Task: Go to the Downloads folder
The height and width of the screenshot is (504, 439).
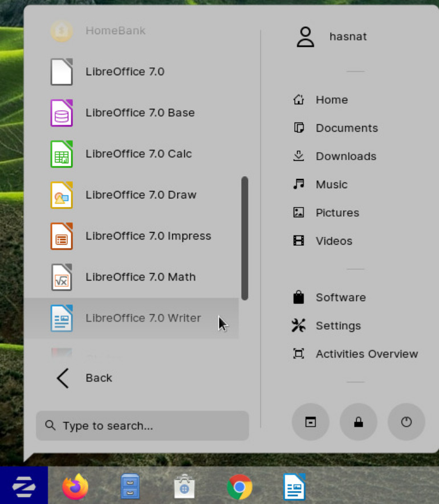Action: pos(334,156)
